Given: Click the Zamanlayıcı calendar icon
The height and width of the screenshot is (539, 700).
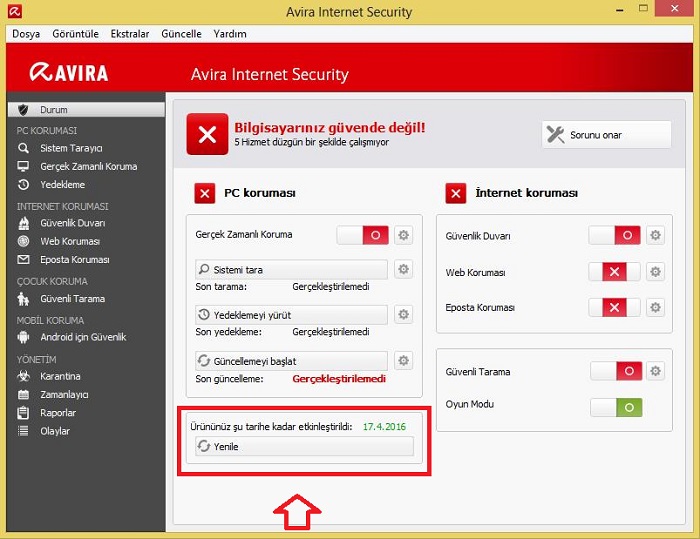Looking at the screenshot, I should coord(23,394).
